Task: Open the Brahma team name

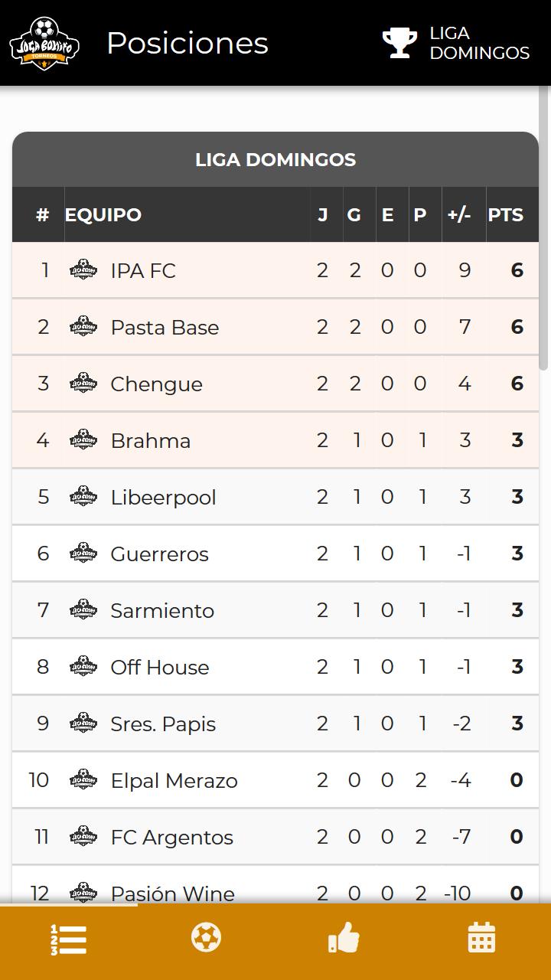Action: click(151, 441)
